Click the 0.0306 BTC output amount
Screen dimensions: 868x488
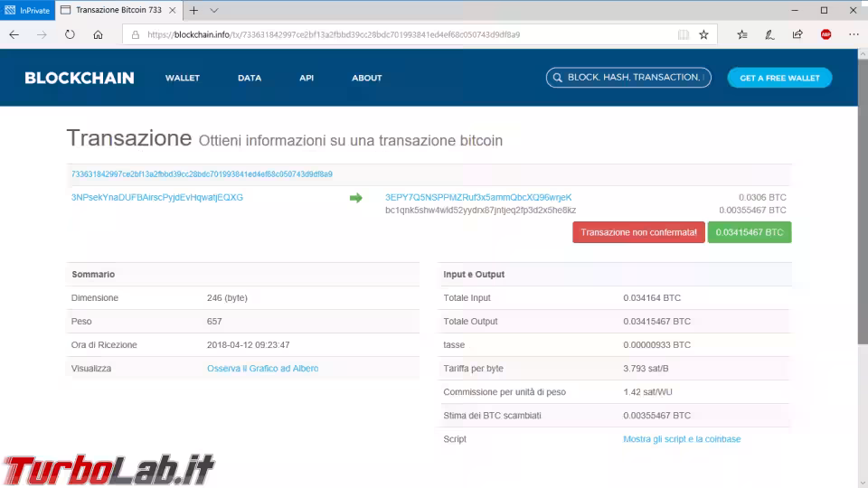[x=762, y=197]
